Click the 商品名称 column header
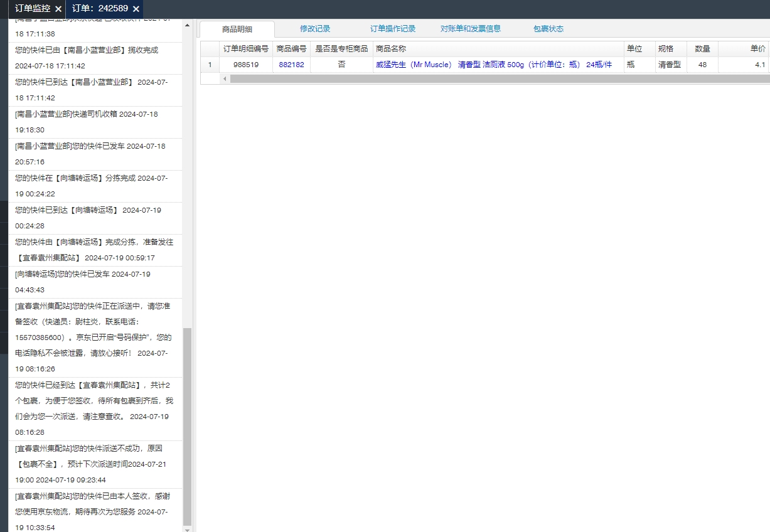The image size is (770, 532). tap(498, 49)
